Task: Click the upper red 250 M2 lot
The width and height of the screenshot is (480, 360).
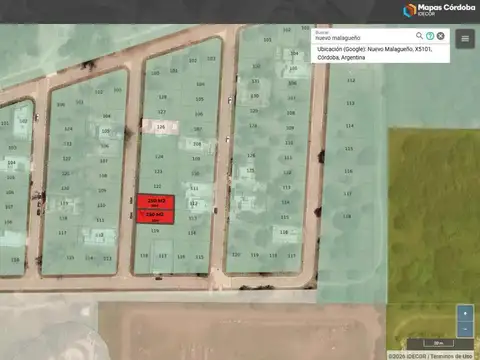Action: pyautogui.click(x=156, y=202)
